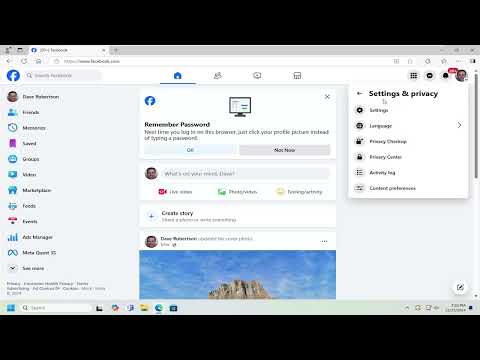This screenshot has width=480, height=360.
Task: Start a Live video post
Action: 175,192
